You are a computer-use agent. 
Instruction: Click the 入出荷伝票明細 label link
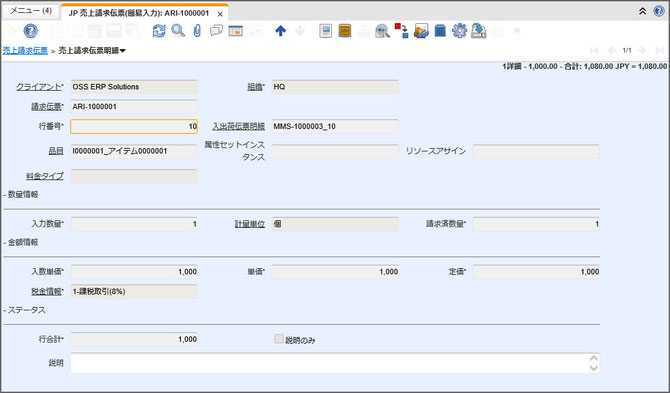tap(238, 126)
